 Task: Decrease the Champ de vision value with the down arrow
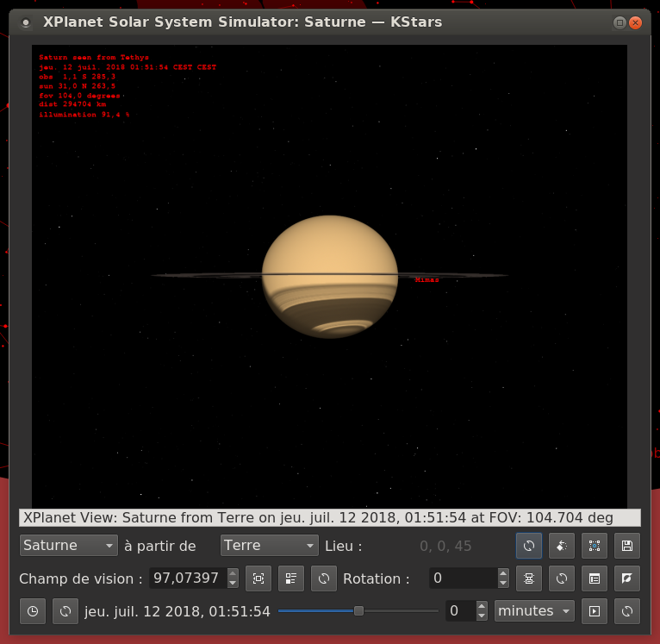pyautogui.click(x=233, y=584)
